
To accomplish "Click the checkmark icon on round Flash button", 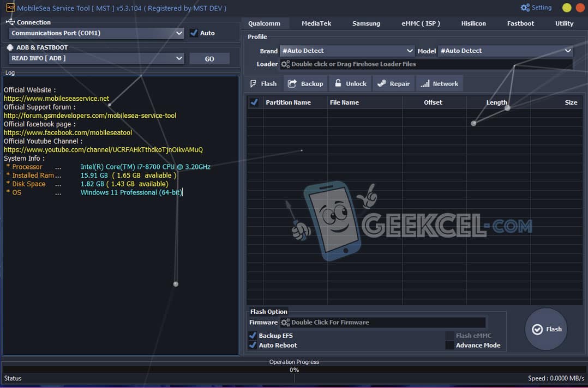I will coord(537,329).
